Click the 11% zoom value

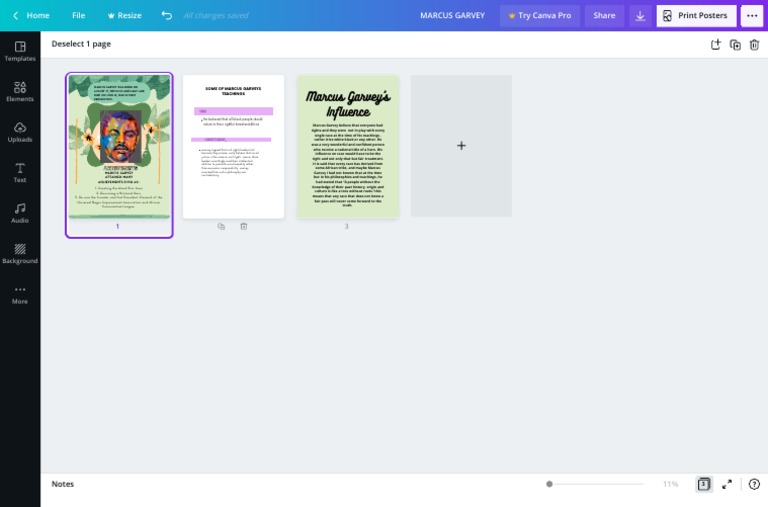tap(671, 484)
